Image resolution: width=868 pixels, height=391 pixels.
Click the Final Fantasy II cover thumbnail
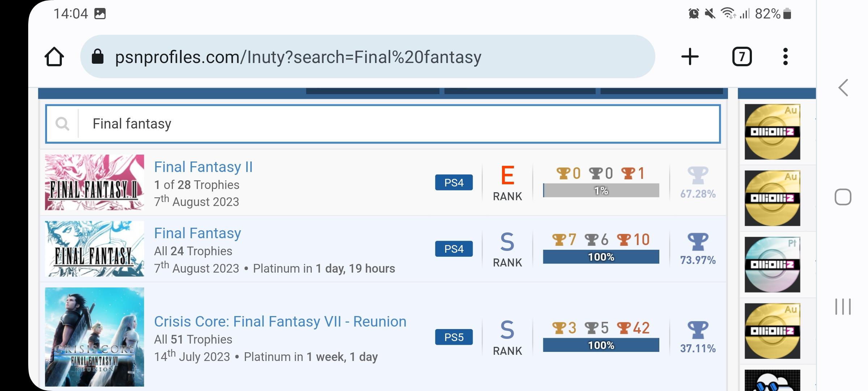(x=94, y=182)
